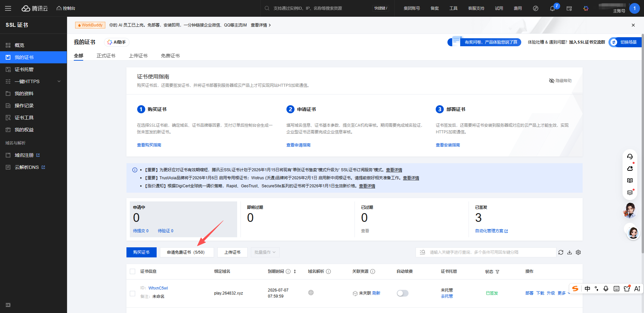Screen dimensions: 644x313
Task: Hide the guide with 隐藏帮助
Action: (x=560, y=81)
